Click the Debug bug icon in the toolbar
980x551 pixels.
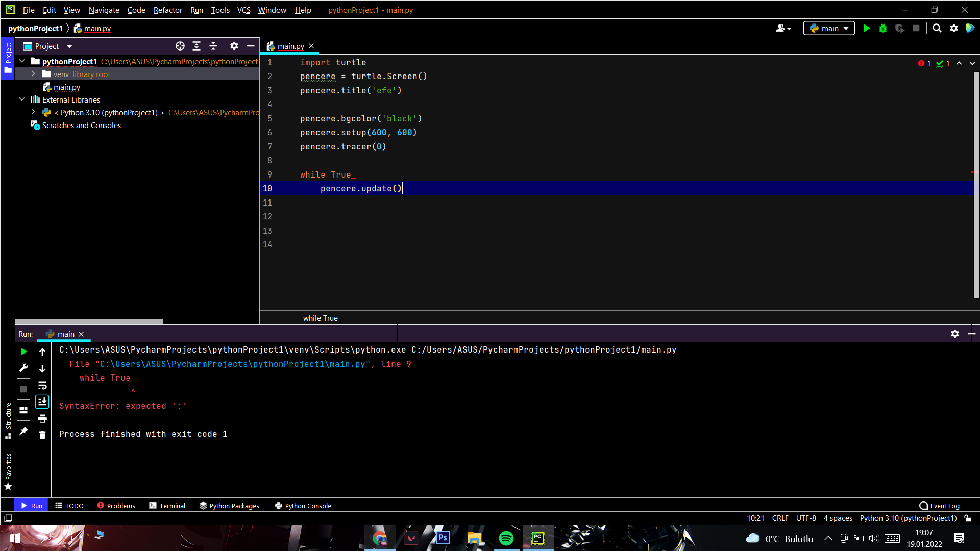point(883,29)
